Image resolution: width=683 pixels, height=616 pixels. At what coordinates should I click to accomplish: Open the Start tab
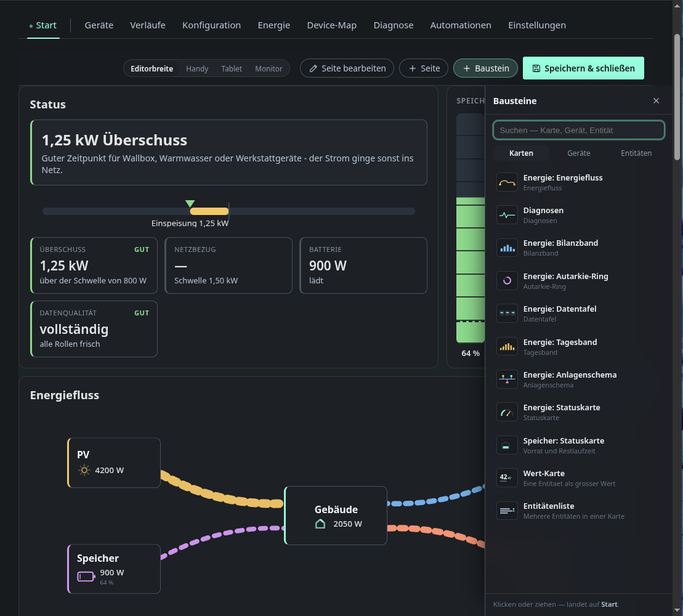pos(43,25)
